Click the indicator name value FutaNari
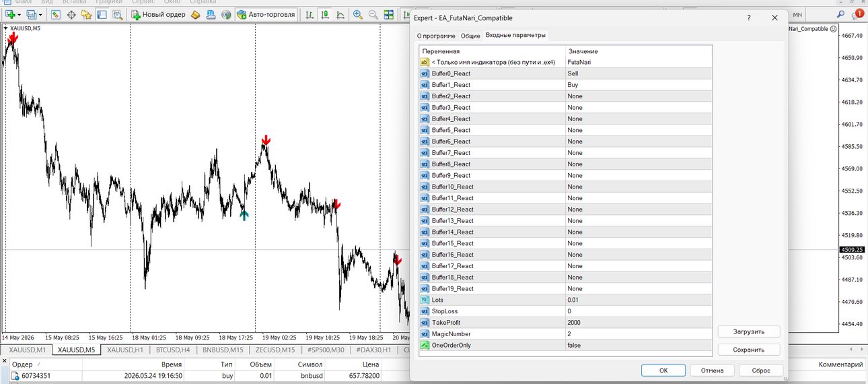Image resolution: width=868 pixels, height=384 pixels. coord(638,62)
